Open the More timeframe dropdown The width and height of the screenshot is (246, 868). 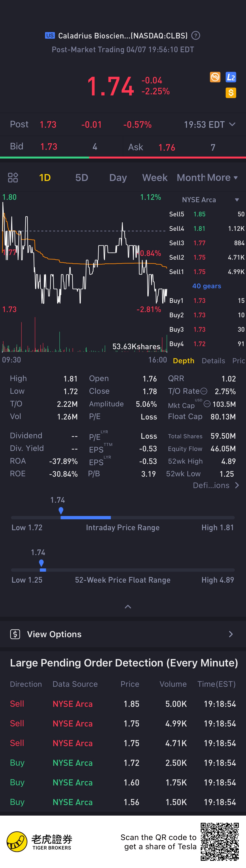(222, 178)
